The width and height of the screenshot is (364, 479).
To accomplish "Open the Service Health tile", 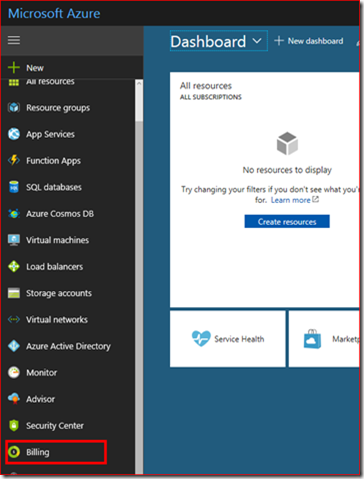I will coord(228,339).
